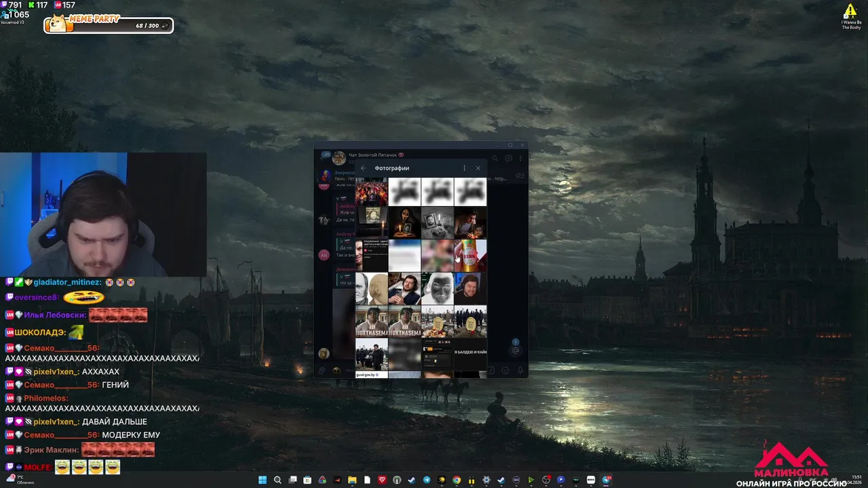
Task: Open the Я БАЛДЕЮ И КАЙФ image
Action: click(x=471, y=354)
